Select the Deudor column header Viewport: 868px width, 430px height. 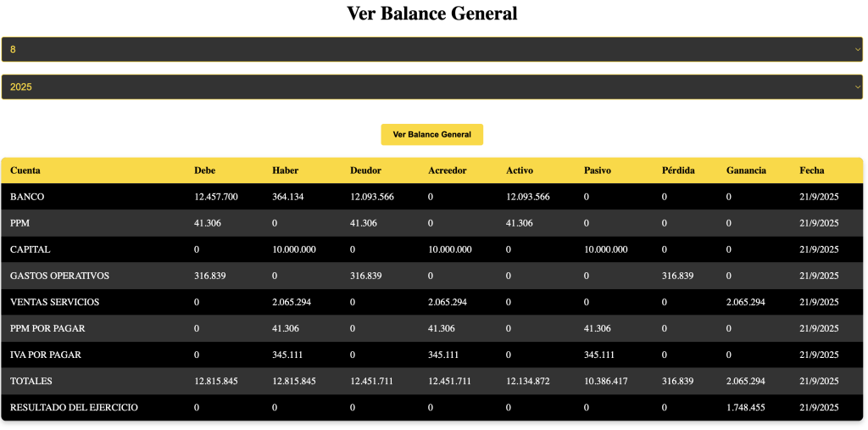coord(365,170)
